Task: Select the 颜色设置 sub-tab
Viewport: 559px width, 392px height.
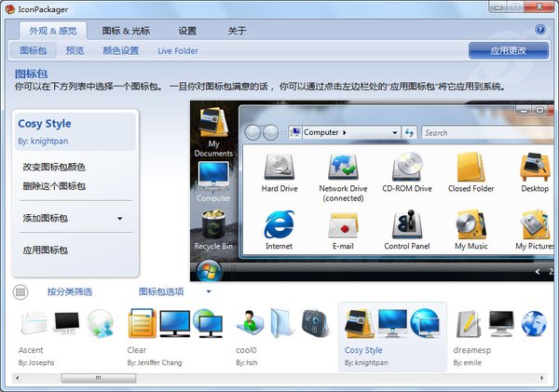Action: 120,50
